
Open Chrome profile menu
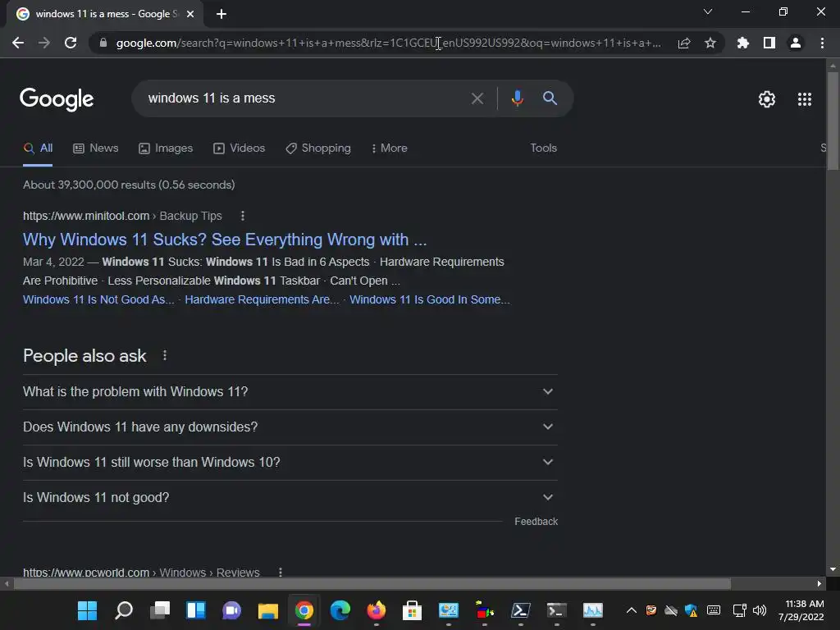[x=796, y=43]
